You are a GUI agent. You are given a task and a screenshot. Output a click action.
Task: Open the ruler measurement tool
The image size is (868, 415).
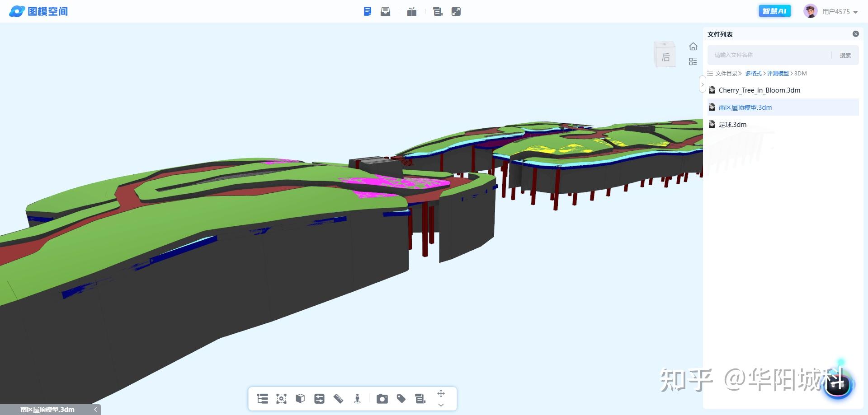click(338, 399)
